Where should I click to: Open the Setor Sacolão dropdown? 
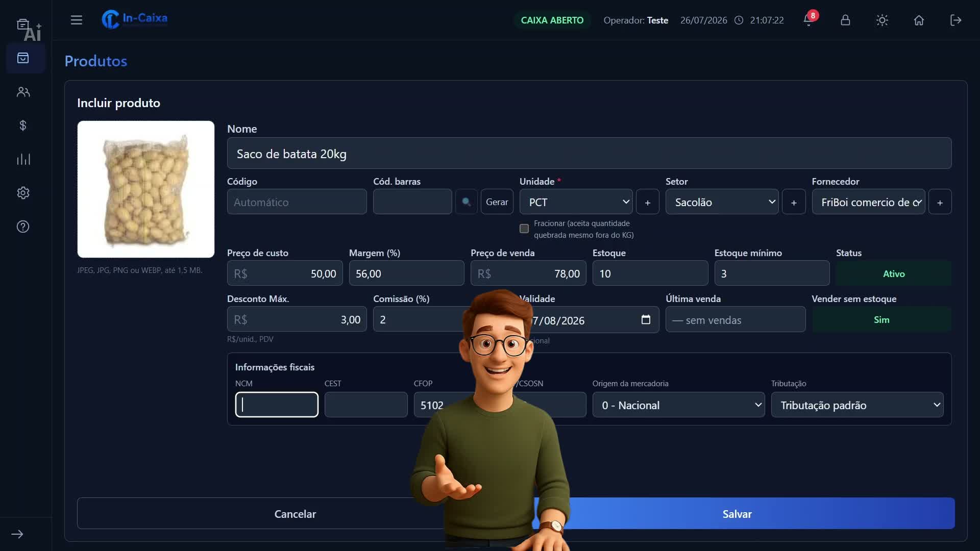[x=722, y=202]
